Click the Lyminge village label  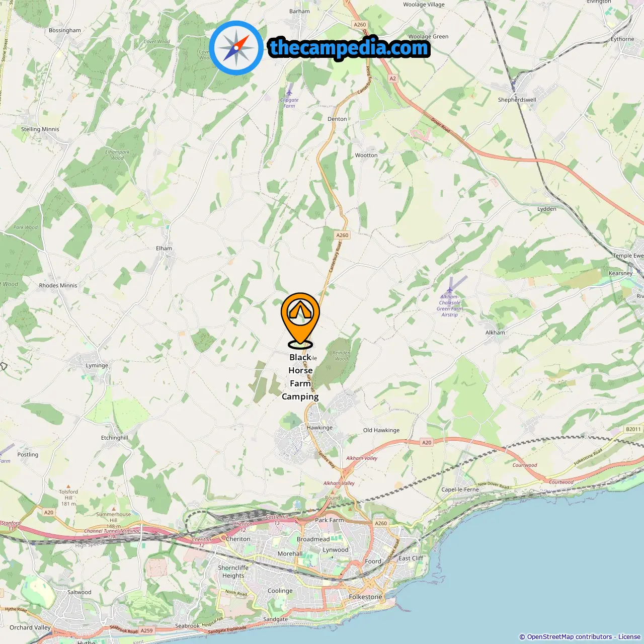tap(97, 365)
